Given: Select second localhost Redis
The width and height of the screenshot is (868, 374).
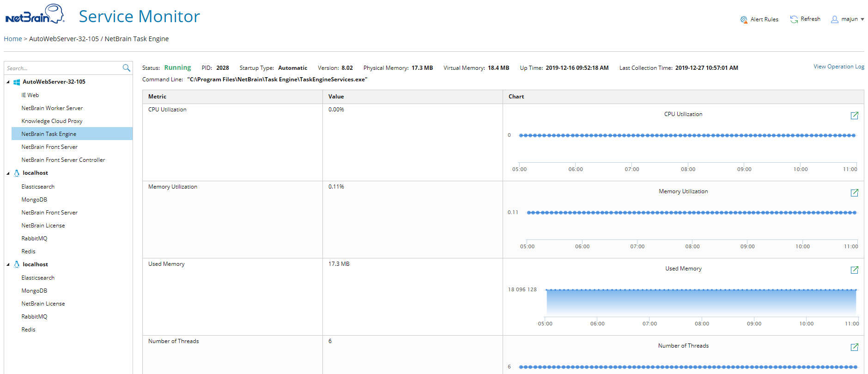Looking at the screenshot, I should pos(28,330).
